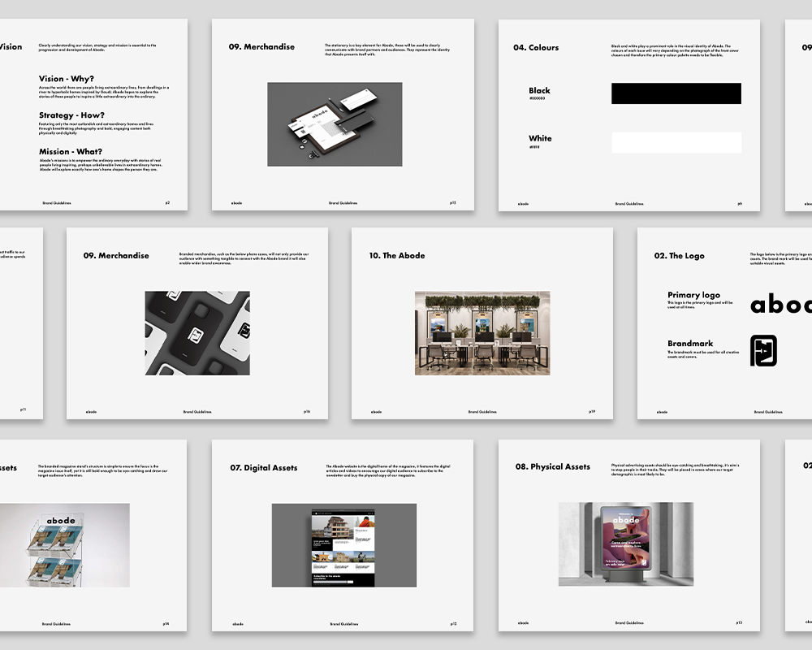Open the stationery mockup image
This screenshot has width=812, height=650.
pyautogui.click(x=335, y=124)
